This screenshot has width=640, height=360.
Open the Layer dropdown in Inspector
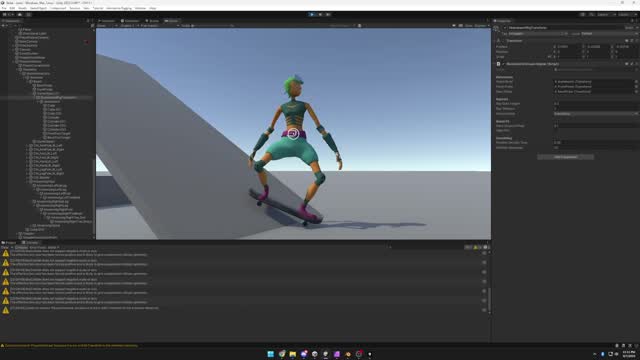[608, 34]
